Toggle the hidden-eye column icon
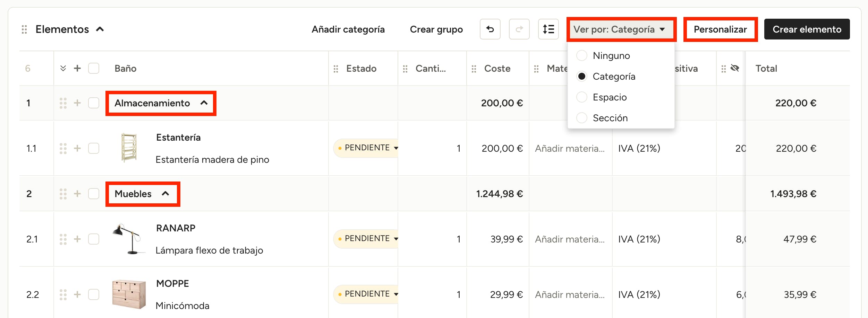Viewport: 868px width, 318px height. 734,68
